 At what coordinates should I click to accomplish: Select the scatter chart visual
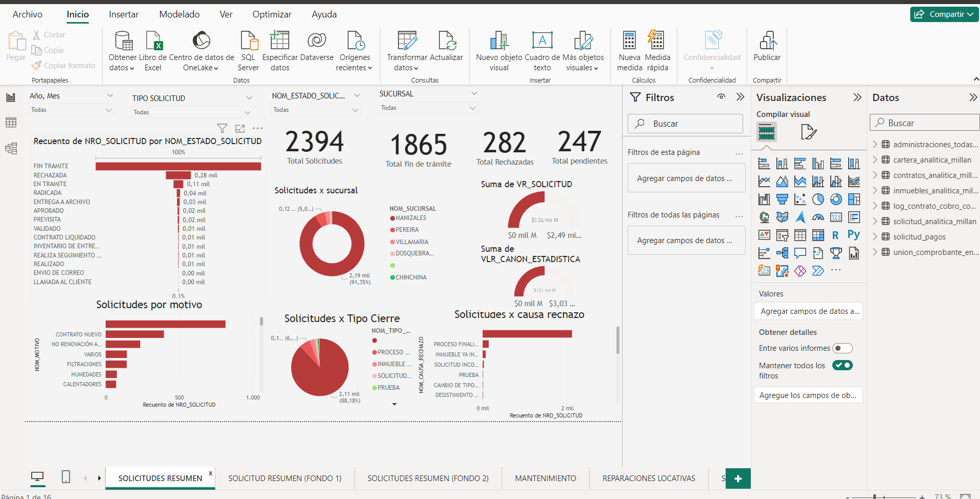pos(800,199)
